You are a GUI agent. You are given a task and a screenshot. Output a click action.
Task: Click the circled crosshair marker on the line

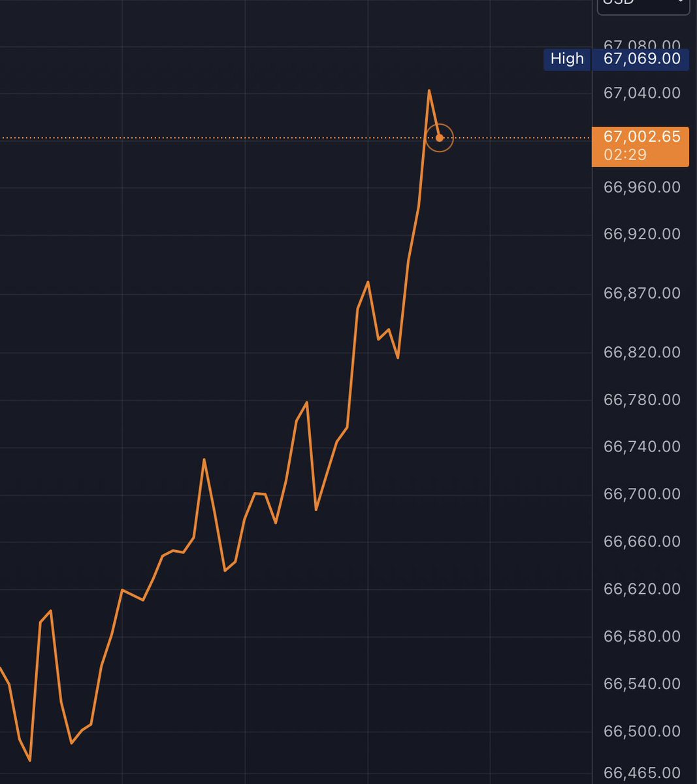[440, 138]
